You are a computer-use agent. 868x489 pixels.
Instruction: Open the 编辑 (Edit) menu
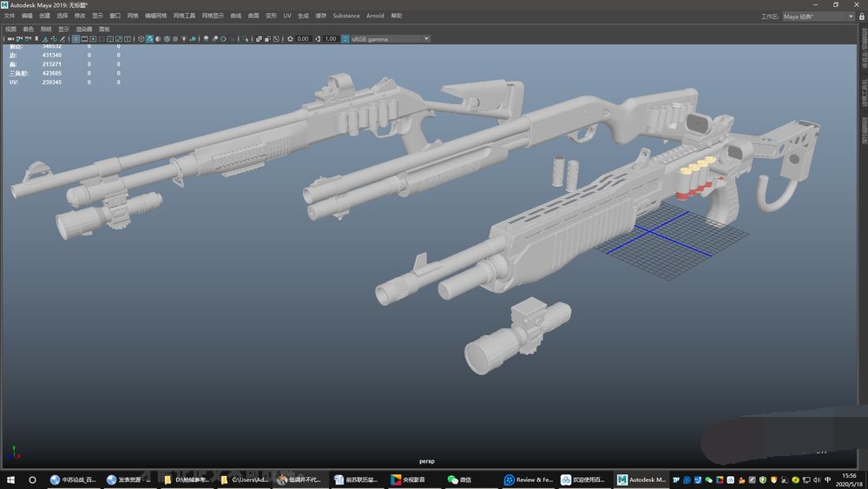[x=27, y=16]
